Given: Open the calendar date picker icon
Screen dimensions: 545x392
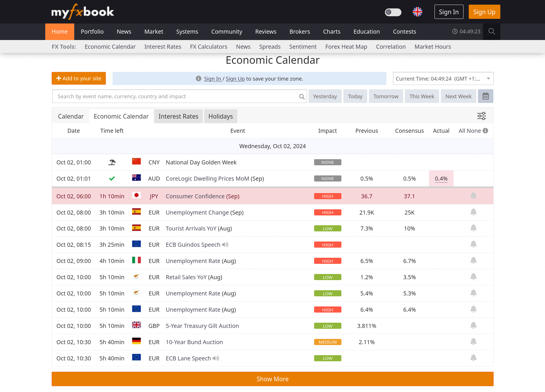Looking at the screenshot, I should tap(486, 96).
